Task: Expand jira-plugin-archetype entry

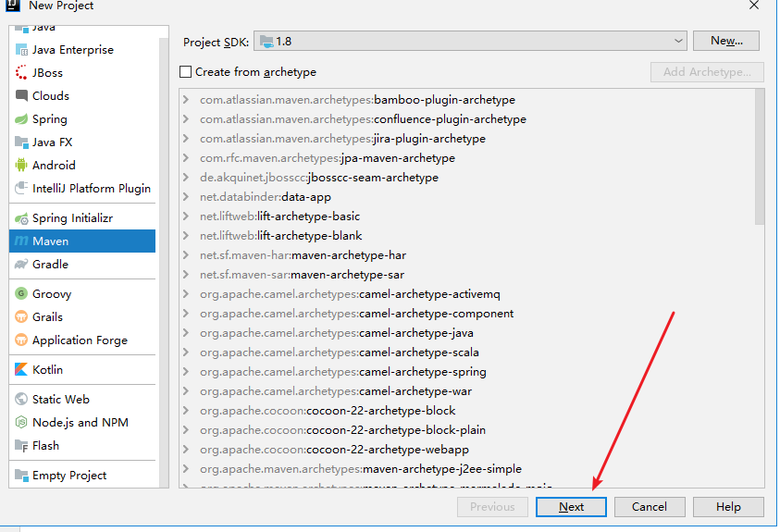Action: pos(186,138)
